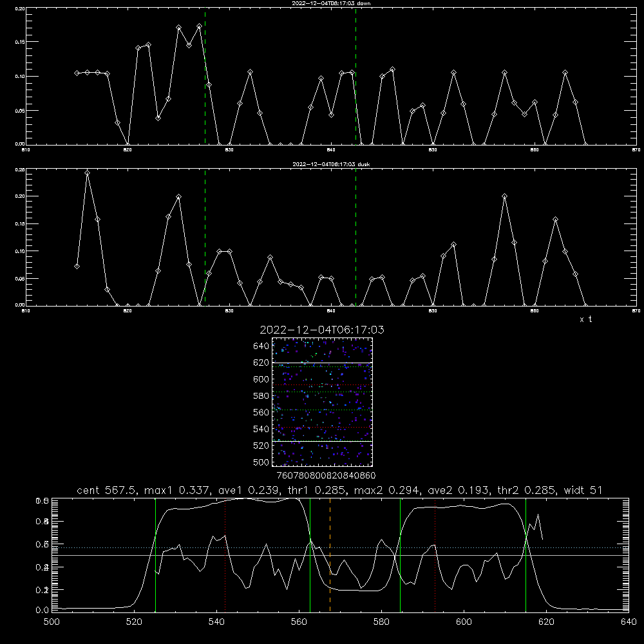Click the '640' x-axis label of bottom plot
The width and height of the screenshot is (644, 644).
629,622
